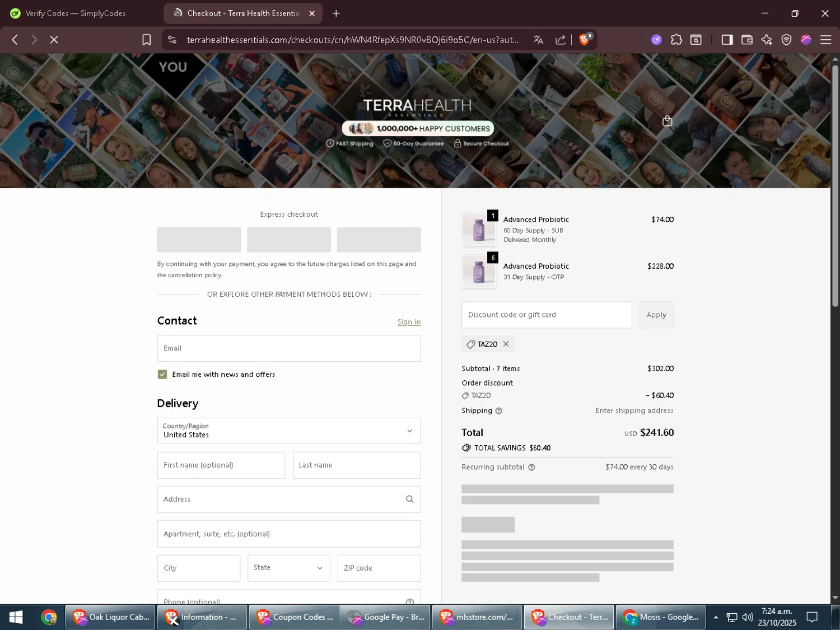Open the Windows Start menu

[16, 617]
